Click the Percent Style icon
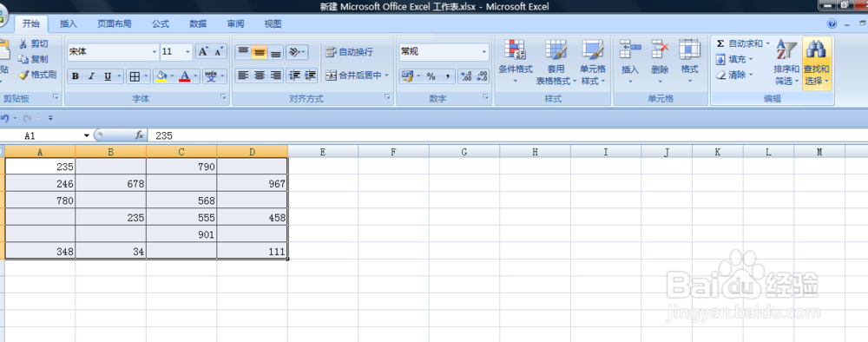This screenshot has height=342, width=868. pyautogui.click(x=431, y=76)
